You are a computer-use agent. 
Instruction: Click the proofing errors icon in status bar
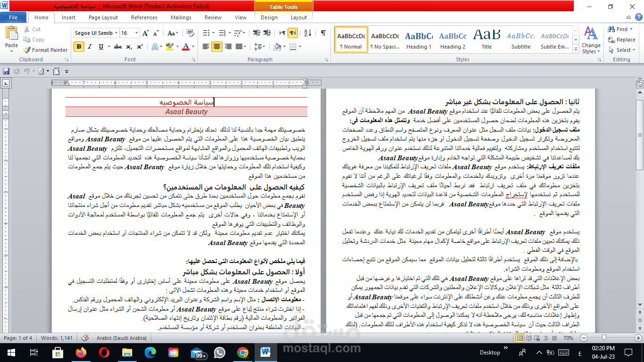coord(85,338)
